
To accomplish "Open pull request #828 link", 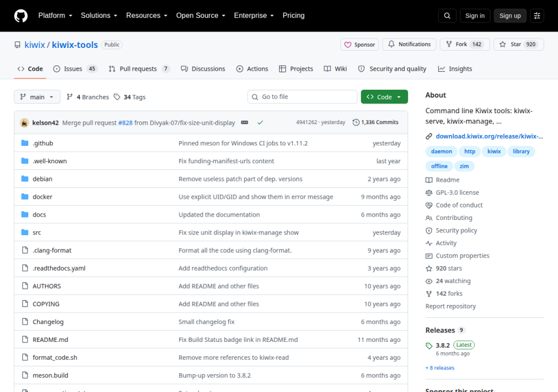I will [x=125, y=122].
